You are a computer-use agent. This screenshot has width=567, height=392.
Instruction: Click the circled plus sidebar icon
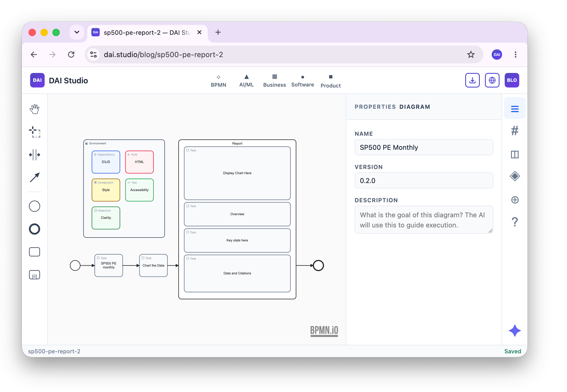(515, 200)
